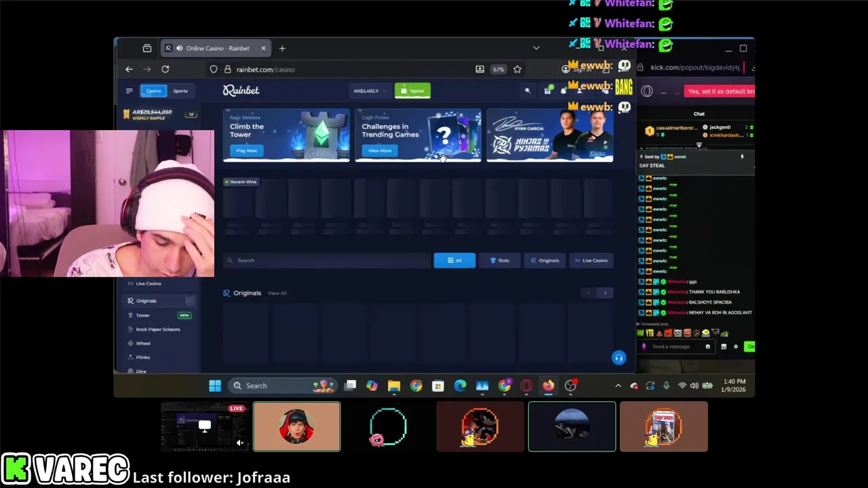Click View All next to Originals

277,293
